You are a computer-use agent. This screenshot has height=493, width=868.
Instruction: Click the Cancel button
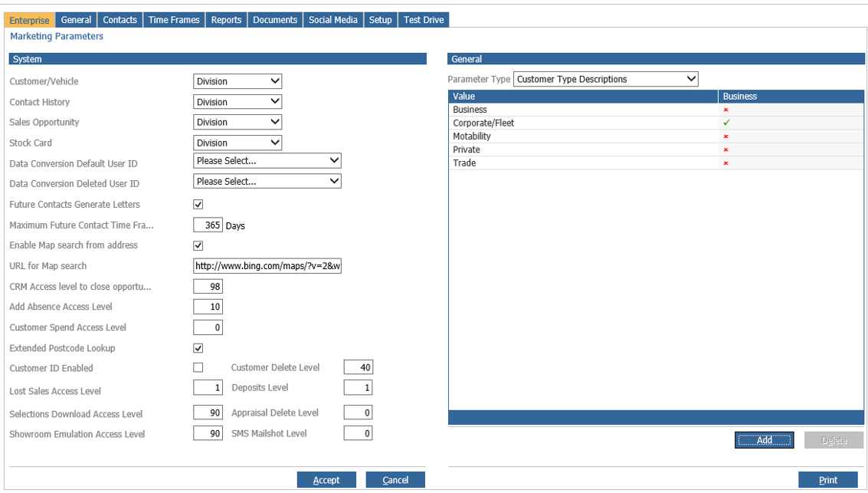pyautogui.click(x=395, y=480)
